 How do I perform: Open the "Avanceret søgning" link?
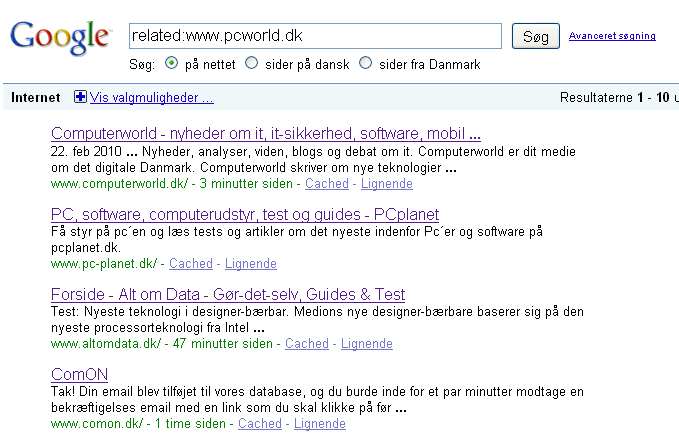tap(612, 36)
